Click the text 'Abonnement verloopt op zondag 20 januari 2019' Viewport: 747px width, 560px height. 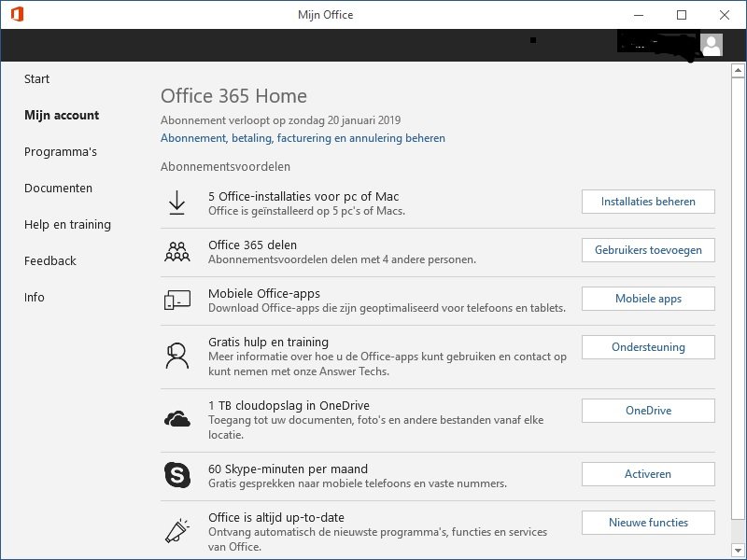[281, 120]
